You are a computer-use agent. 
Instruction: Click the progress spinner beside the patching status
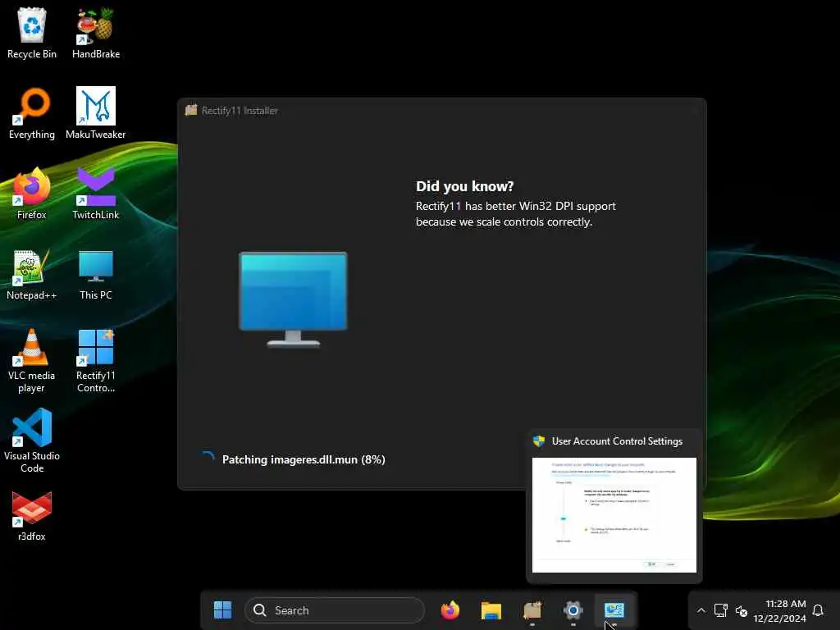point(208,459)
